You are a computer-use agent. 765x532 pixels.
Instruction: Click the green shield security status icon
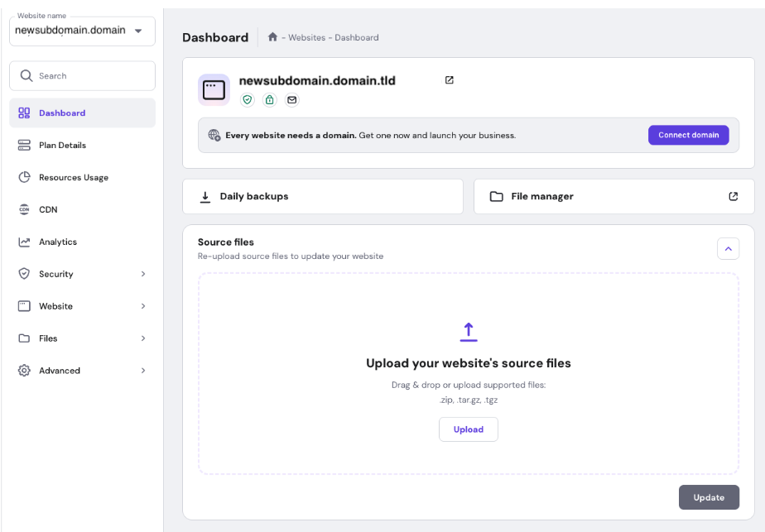pyautogui.click(x=248, y=100)
